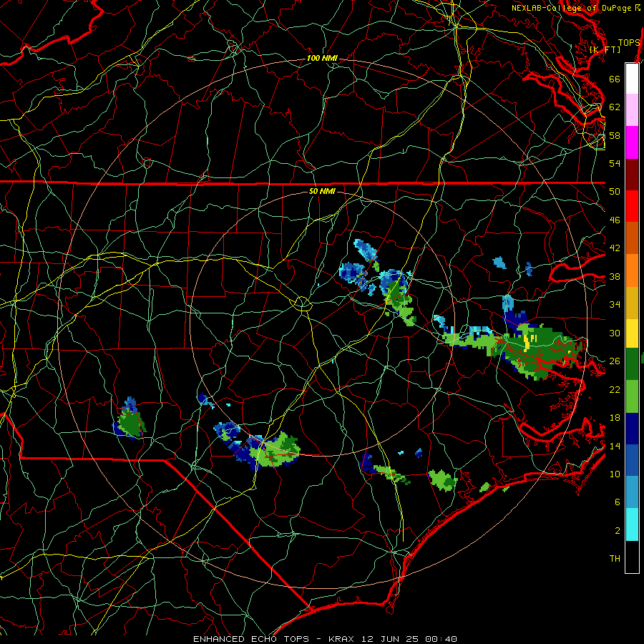Image resolution: width=644 pixels, height=644 pixels.
Task: Click the 26 legend value
Action: pos(615,361)
